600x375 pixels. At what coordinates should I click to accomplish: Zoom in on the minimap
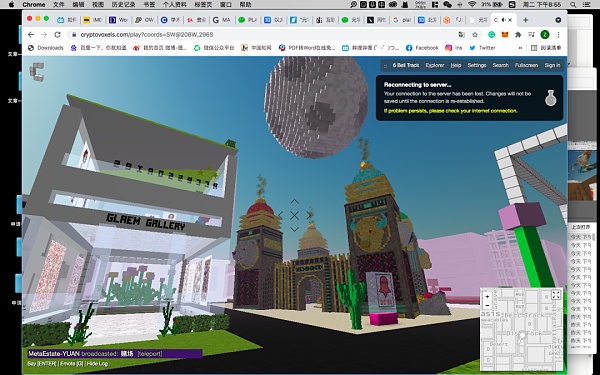(x=487, y=297)
